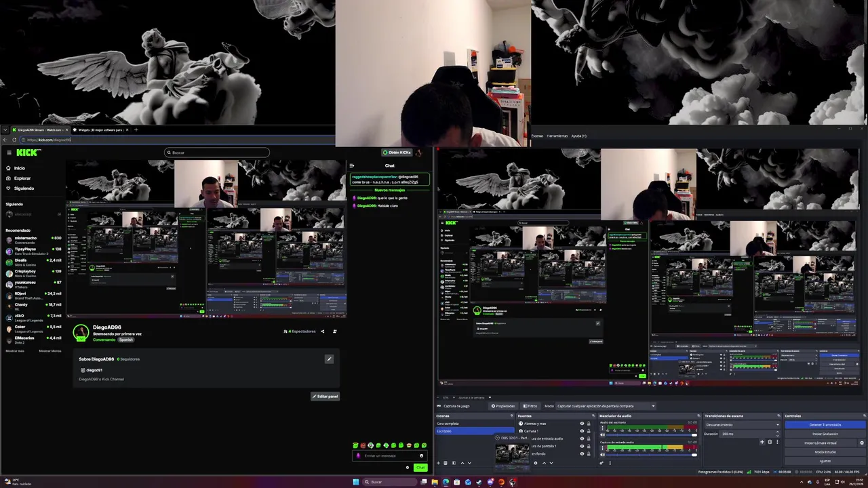Move scene up in Escenas panel
The height and width of the screenshot is (488, 868).
coord(462,463)
